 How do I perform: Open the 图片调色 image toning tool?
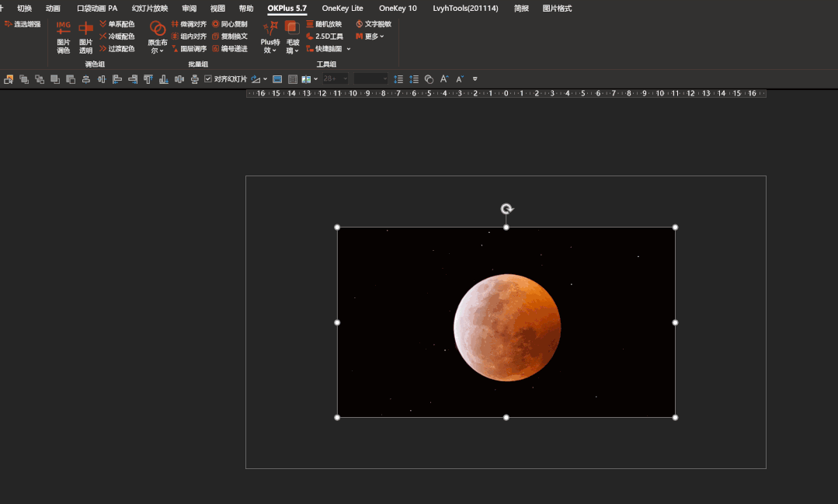pos(63,37)
